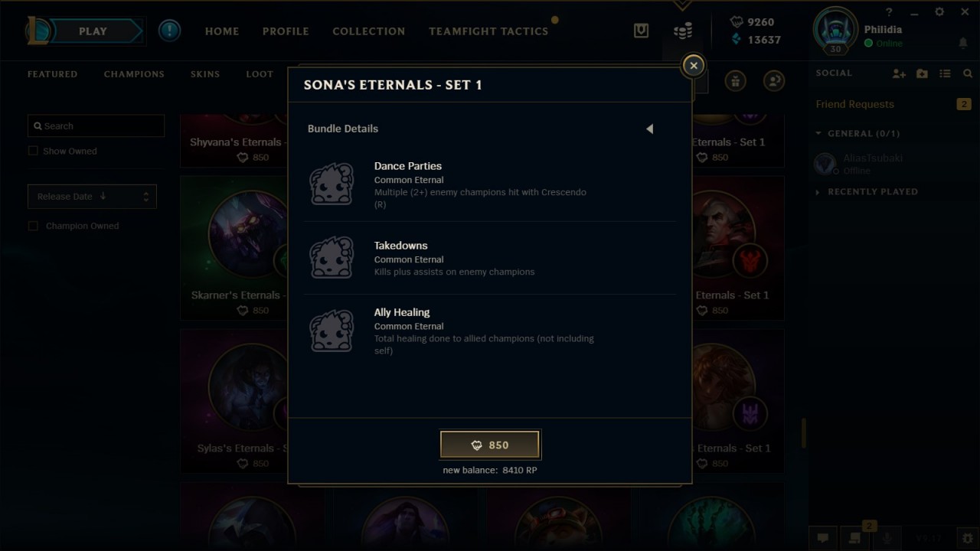Purchase the bundle for 850 RP

coord(490,445)
